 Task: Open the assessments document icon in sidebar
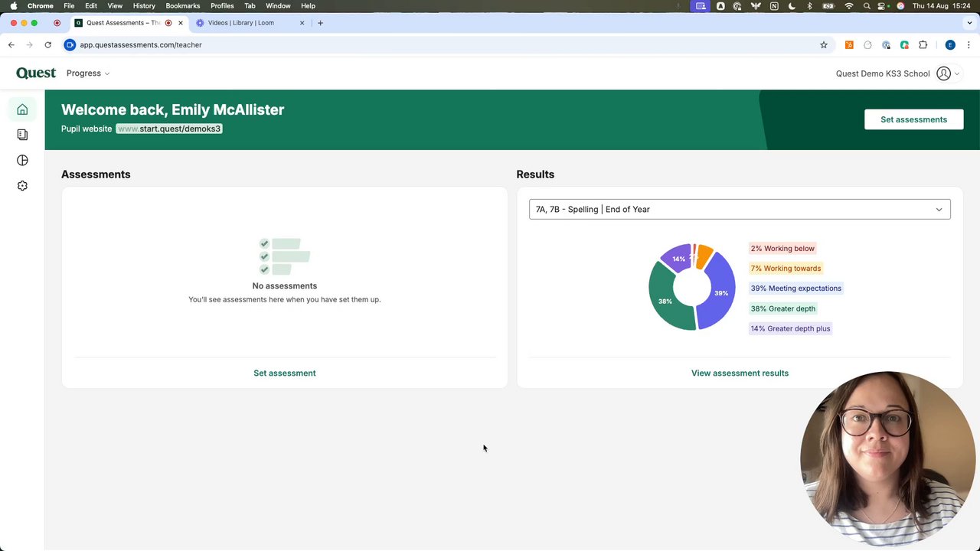(x=22, y=135)
